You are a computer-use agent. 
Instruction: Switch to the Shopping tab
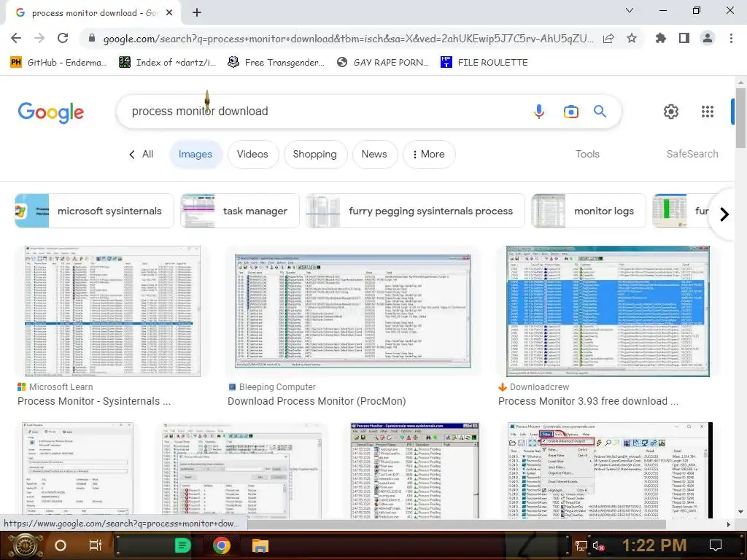pos(315,155)
